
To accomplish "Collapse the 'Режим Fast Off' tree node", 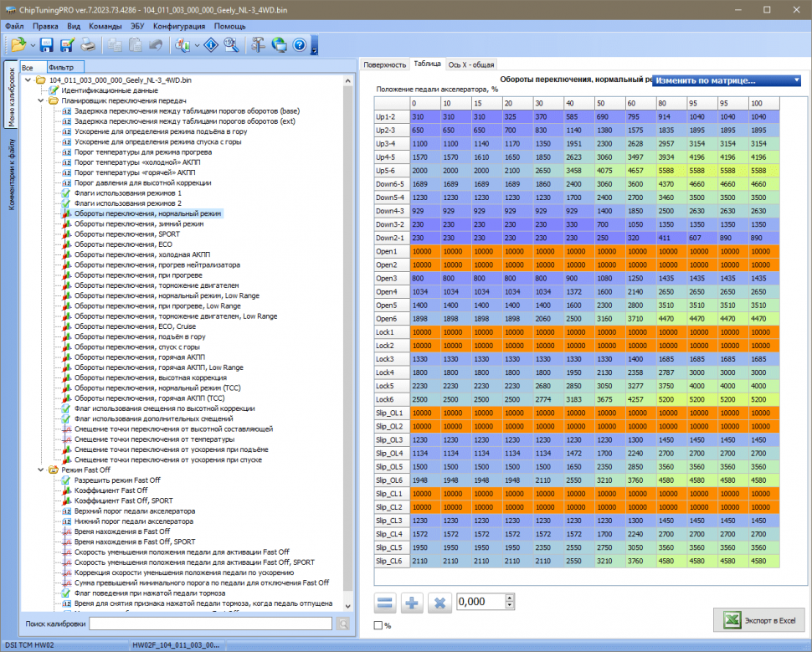I will 42,470.
